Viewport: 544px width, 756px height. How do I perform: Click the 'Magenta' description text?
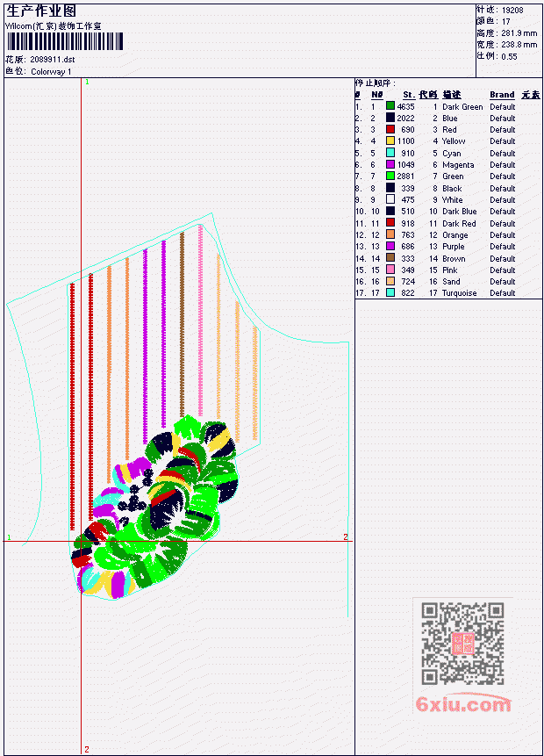pos(458,165)
